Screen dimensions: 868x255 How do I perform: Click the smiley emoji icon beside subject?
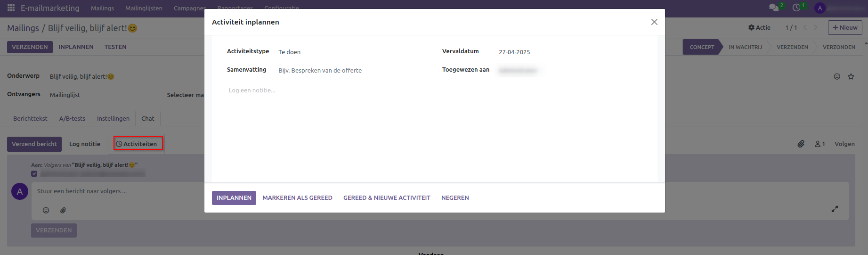[837, 76]
